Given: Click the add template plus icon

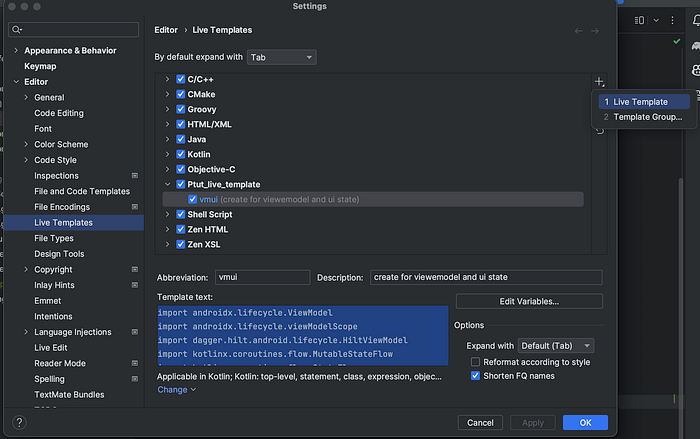Looking at the screenshot, I should tap(599, 82).
